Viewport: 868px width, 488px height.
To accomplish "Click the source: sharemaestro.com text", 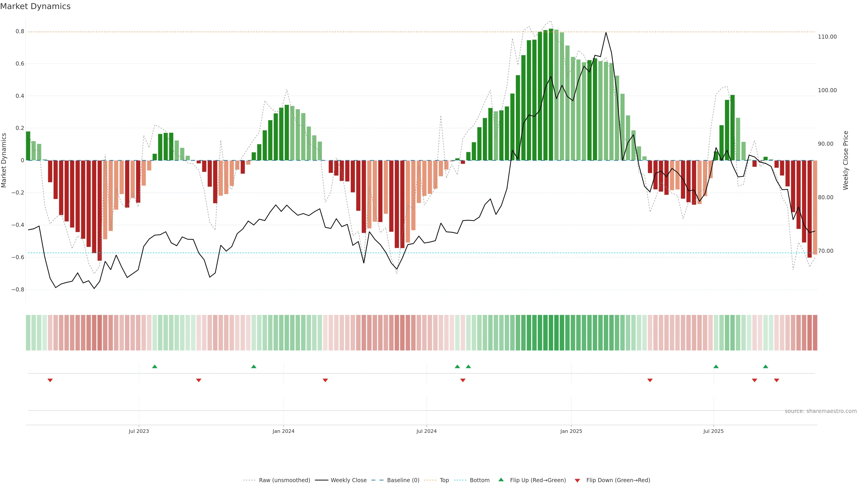I will [x=821, y=411].
